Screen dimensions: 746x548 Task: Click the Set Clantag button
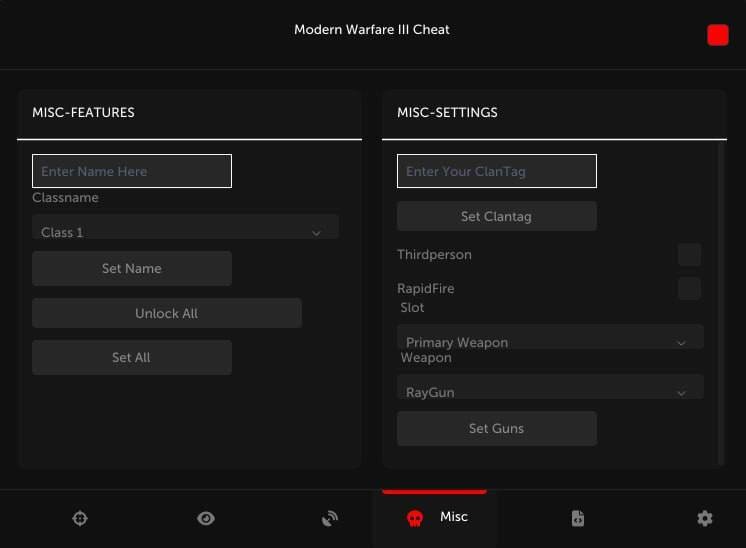[x=497, y=216]
